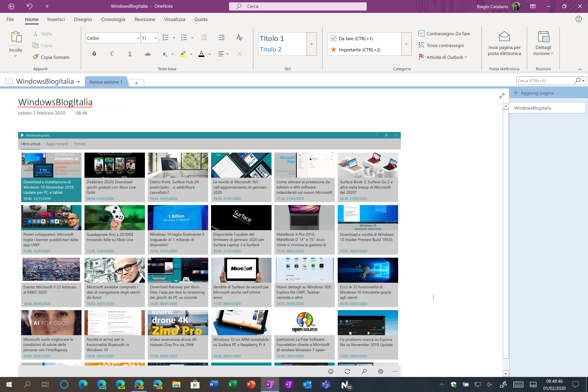Expand the Categorie tags gallery
Image resolution: width=588 pixels, height=392 pixels.
[x=406, y=44]
